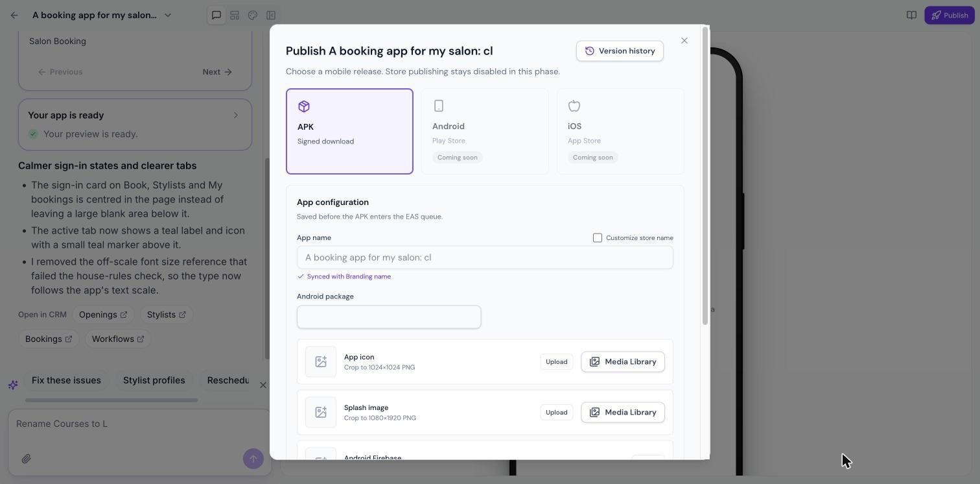Screen dimensions: 980x484
Task: Click the App icon placeholder thumbnail
Action: 321,361
